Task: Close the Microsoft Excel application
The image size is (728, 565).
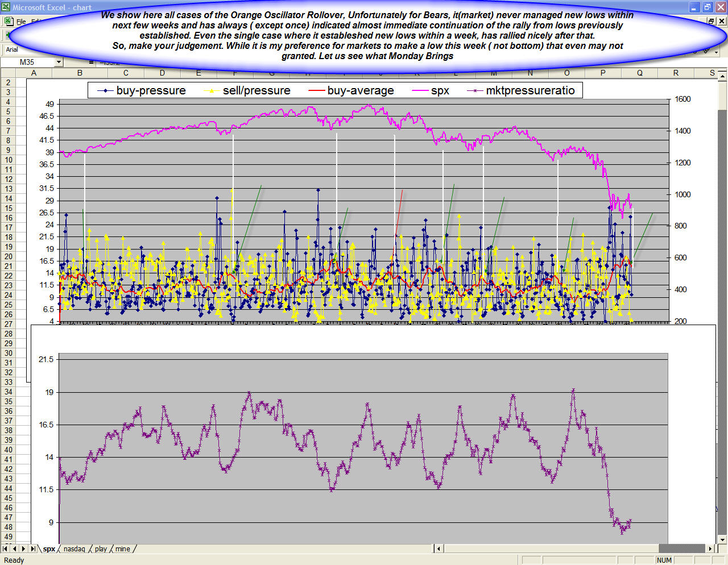Action: [720, 7]
